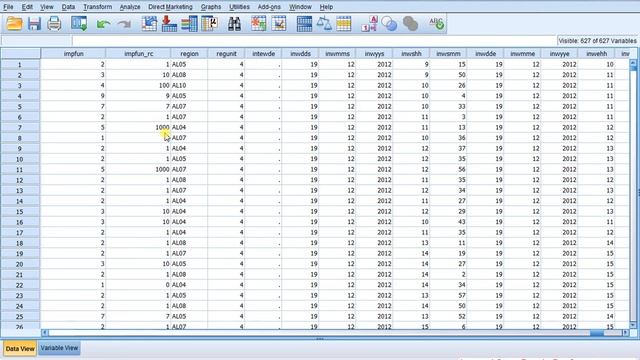Select row header number 1

[20, 64]
